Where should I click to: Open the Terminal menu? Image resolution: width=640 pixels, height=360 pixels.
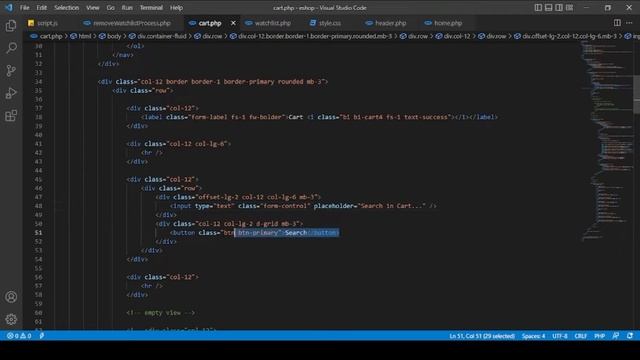coord(151,7)
